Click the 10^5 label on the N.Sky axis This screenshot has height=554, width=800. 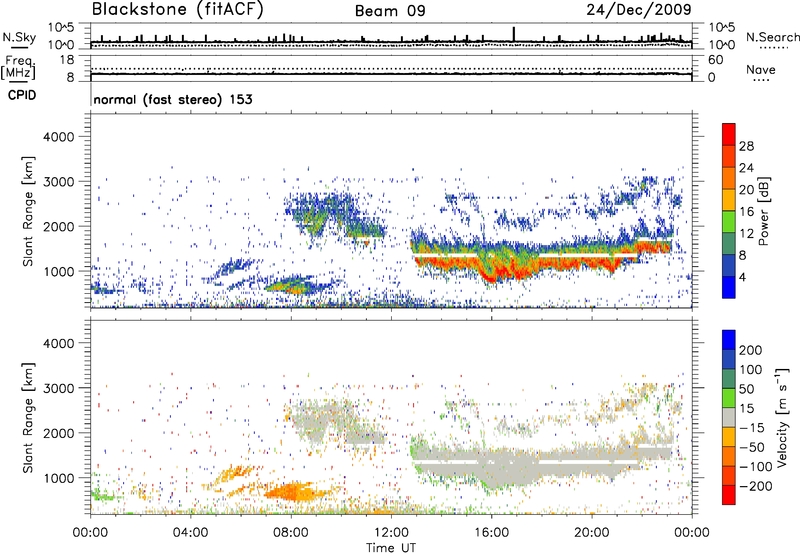(x=61, y=28)
